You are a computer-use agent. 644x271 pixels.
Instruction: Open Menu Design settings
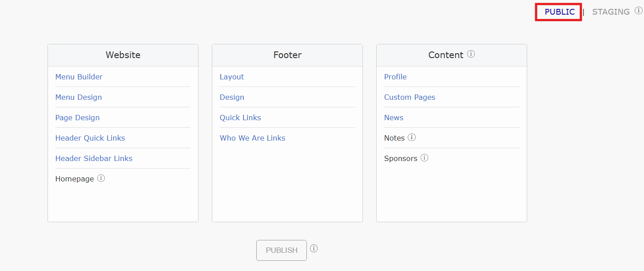point(79,97)
